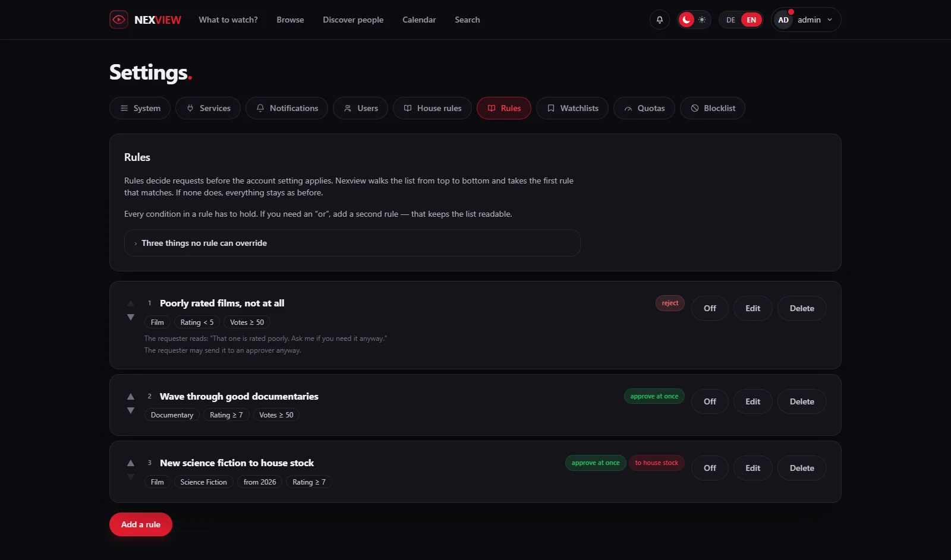
Task: Edit the Poorly rated films rule
Action: coord(752,308)
